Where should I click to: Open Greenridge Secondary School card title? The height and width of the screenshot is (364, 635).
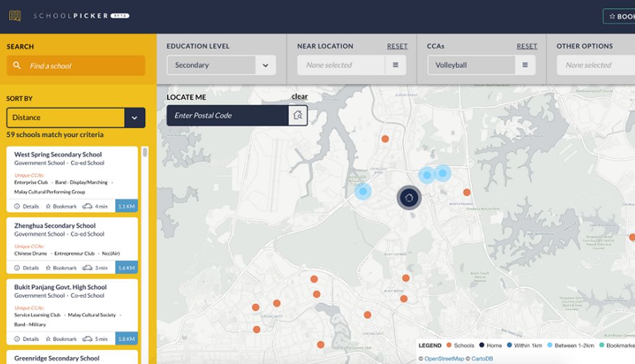tap(56, 358)
